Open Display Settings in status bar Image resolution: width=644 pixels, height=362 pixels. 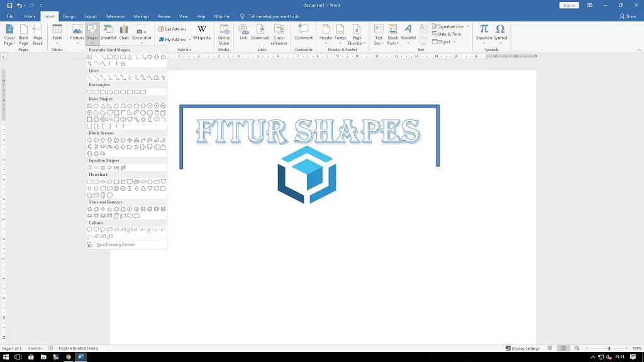pyautogui.click(x=523, y=348)
